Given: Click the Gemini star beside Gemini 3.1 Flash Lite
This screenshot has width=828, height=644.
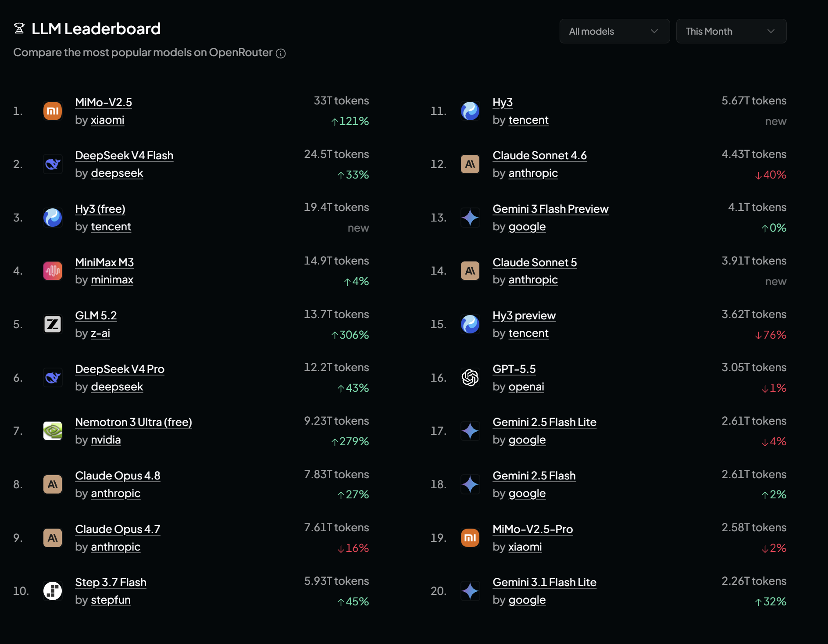Looking at the screenshot, I should (x=470, y=591).
